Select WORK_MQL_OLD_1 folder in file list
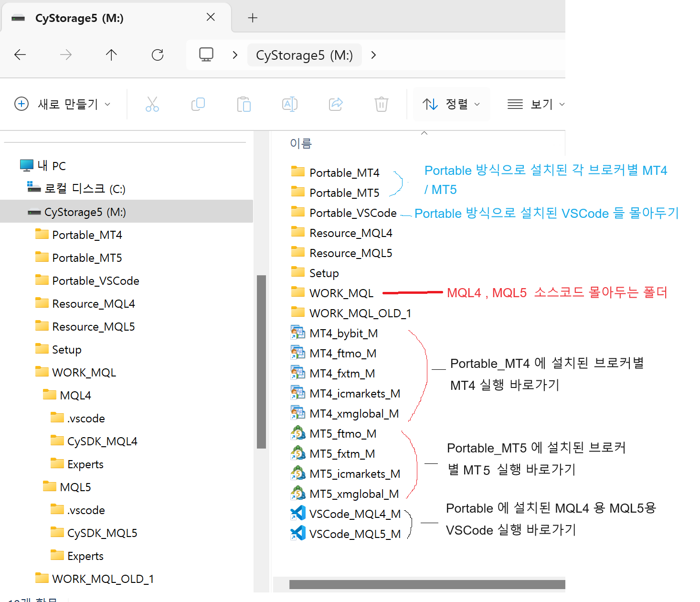The image size is (700, 602). pos(351,313)
